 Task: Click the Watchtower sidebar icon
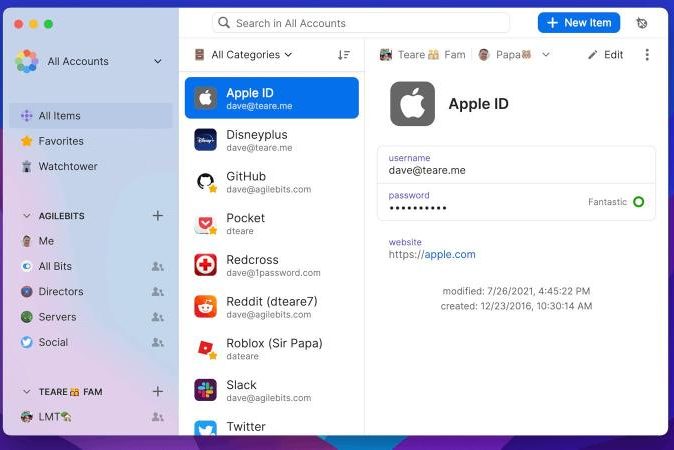coord(27,166)
